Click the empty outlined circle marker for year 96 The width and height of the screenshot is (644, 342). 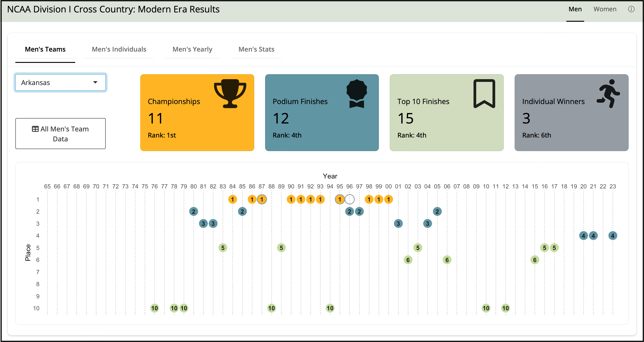350,199
